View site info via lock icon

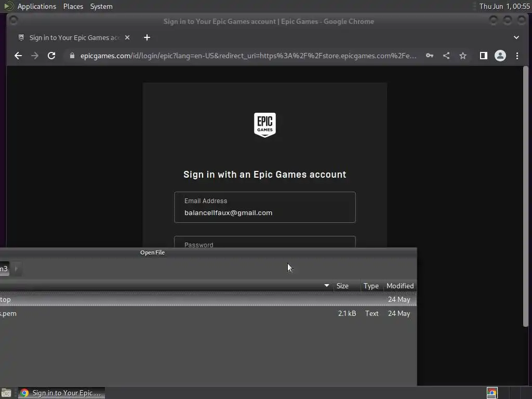coord(72,56)
